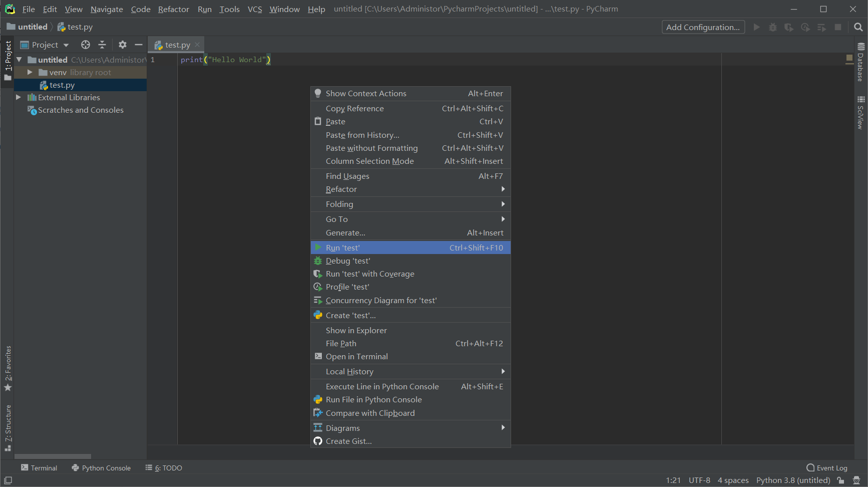The height and width of the screenshot is (487, 868).
Task: Select Scratches and Consoles node
Action: [81, 110]
